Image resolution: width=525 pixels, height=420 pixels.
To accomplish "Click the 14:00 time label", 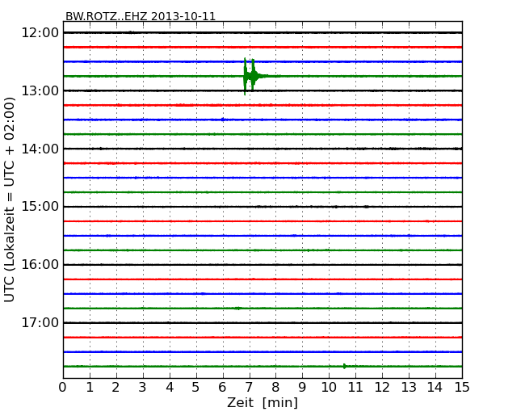I will [40, 149].
